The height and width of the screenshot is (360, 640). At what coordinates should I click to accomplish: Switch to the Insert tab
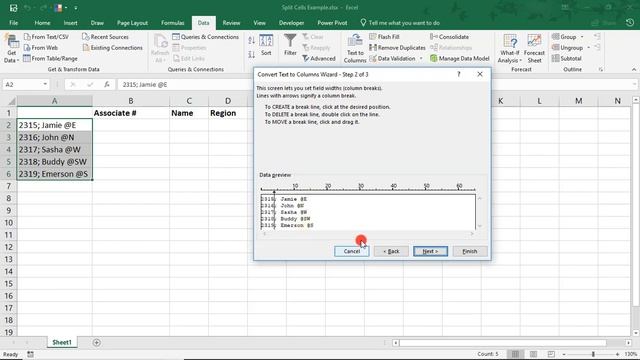(70, 23)
